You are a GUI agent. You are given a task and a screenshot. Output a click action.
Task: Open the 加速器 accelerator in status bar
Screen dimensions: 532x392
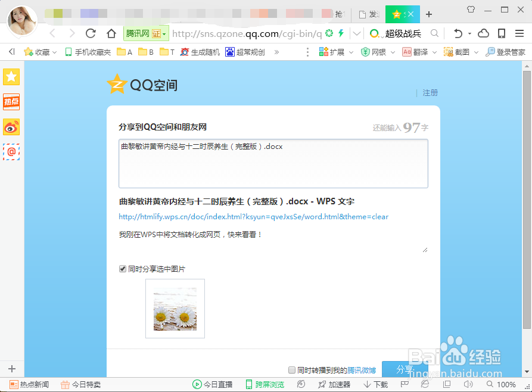[334, 384]
